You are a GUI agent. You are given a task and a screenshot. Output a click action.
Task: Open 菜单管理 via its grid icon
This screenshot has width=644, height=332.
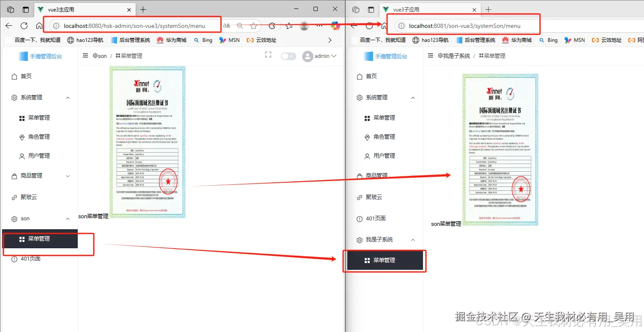pyautogui.click(x=22, y=118)
